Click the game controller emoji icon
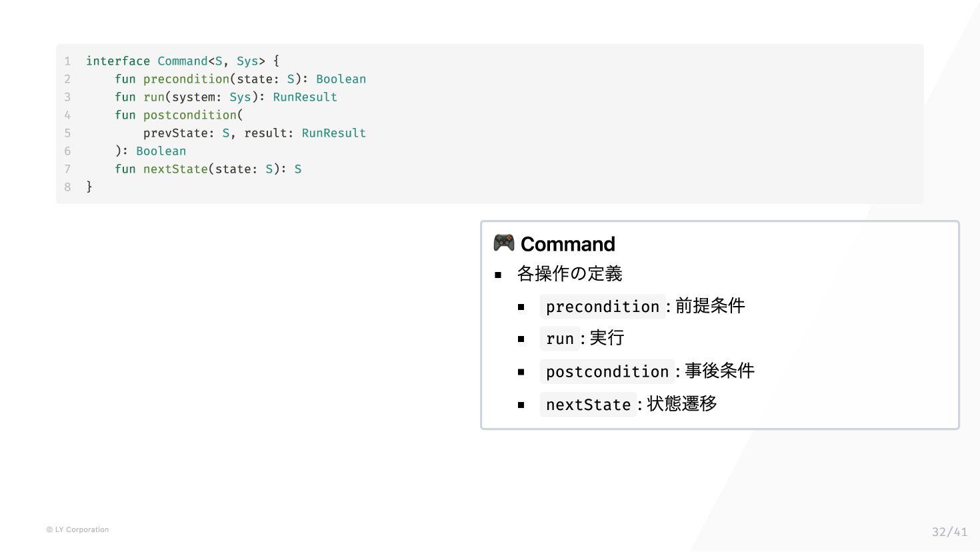Image resolution: width=980 pixels, height=552 pixels. coord(503,243)
